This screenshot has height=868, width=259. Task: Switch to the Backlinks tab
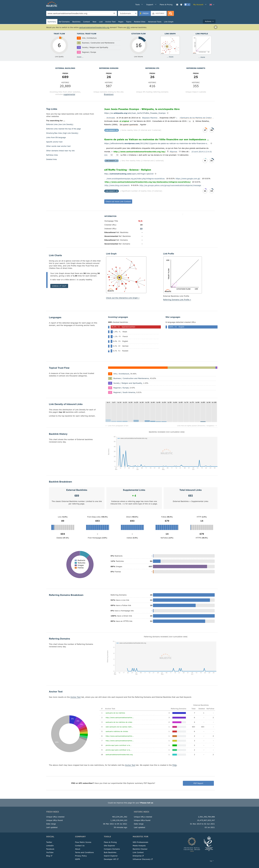[x=76, y=22]
